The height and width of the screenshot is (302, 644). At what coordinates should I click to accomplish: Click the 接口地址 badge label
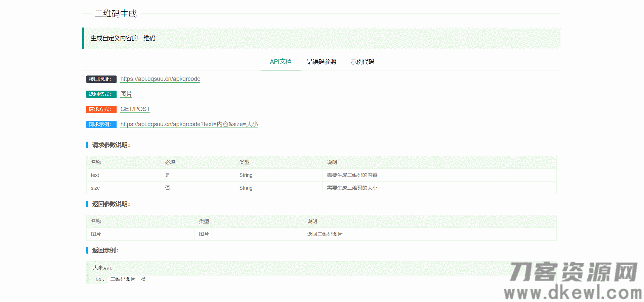(101, 79)
